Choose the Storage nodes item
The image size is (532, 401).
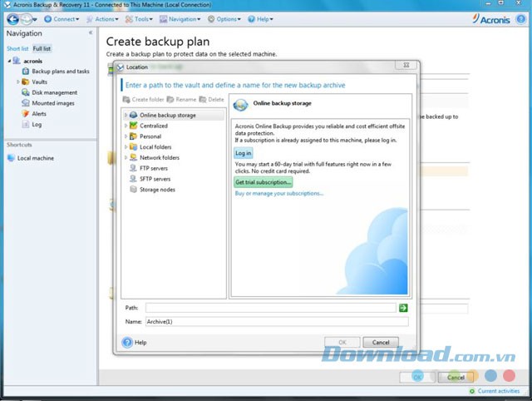pos(156,189)
